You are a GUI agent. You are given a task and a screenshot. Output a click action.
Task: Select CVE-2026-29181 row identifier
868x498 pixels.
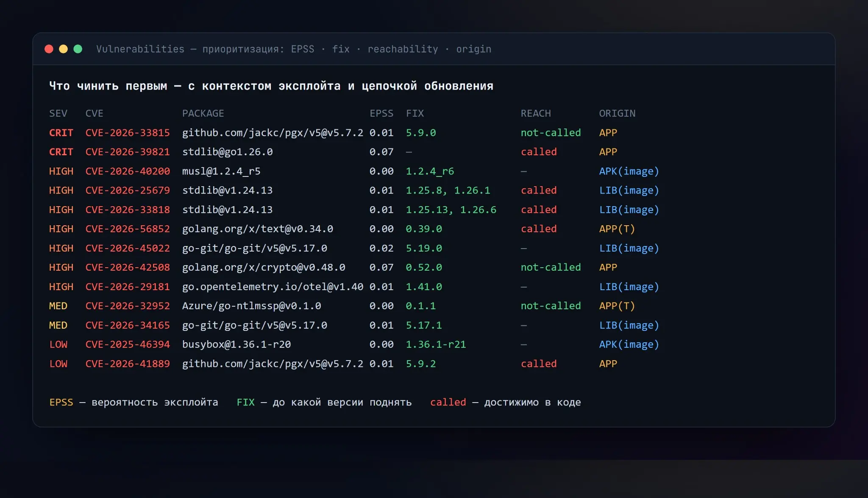pyautogui.click(x=128, y=287)
